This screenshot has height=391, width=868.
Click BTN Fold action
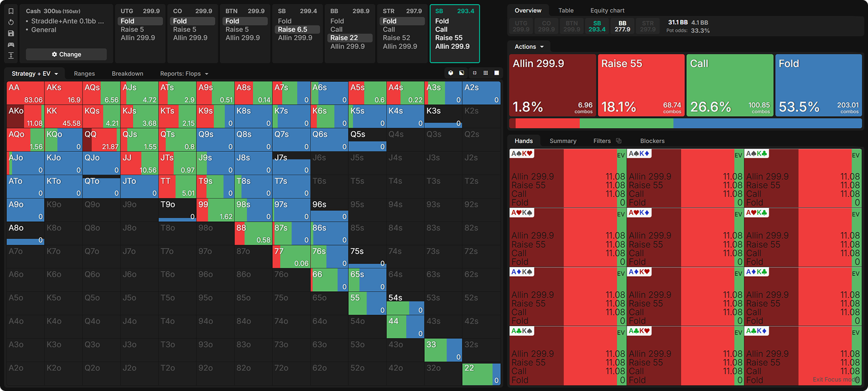[246, 21]
